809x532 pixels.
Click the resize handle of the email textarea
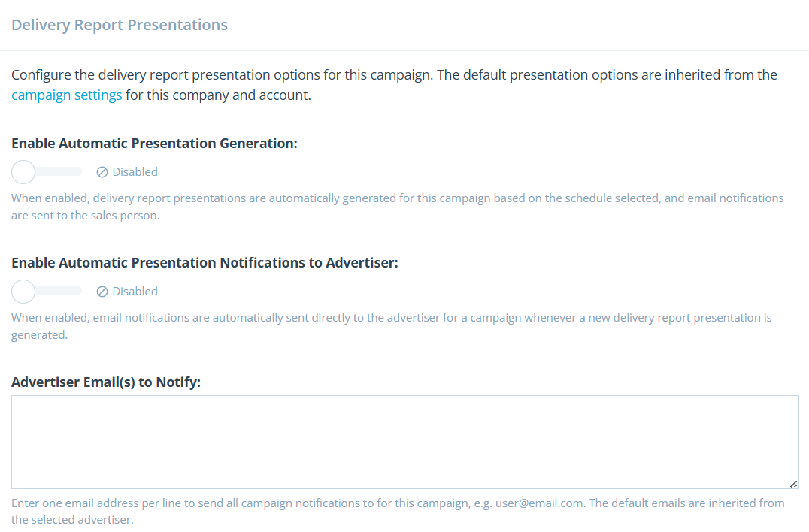794,484
